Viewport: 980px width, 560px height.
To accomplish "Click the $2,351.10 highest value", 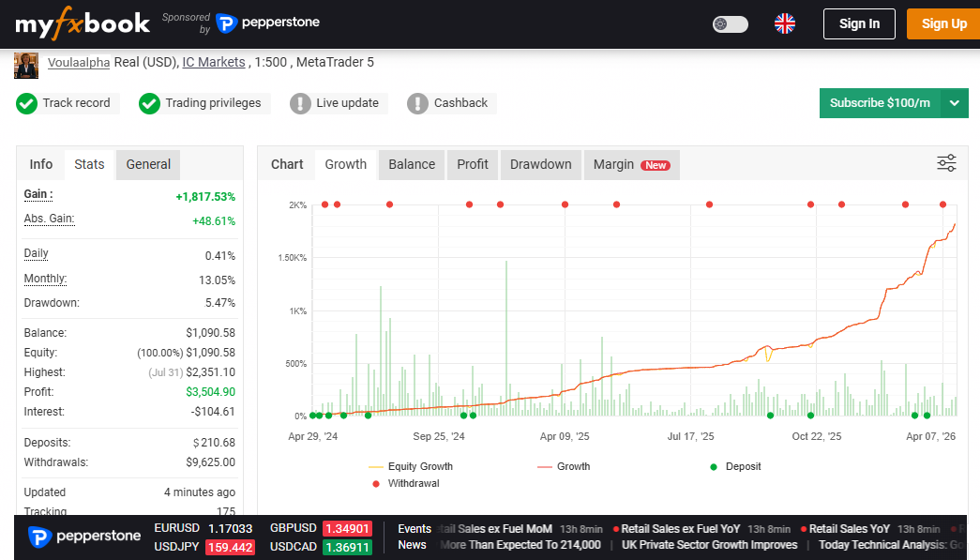I will coord(211,372).
